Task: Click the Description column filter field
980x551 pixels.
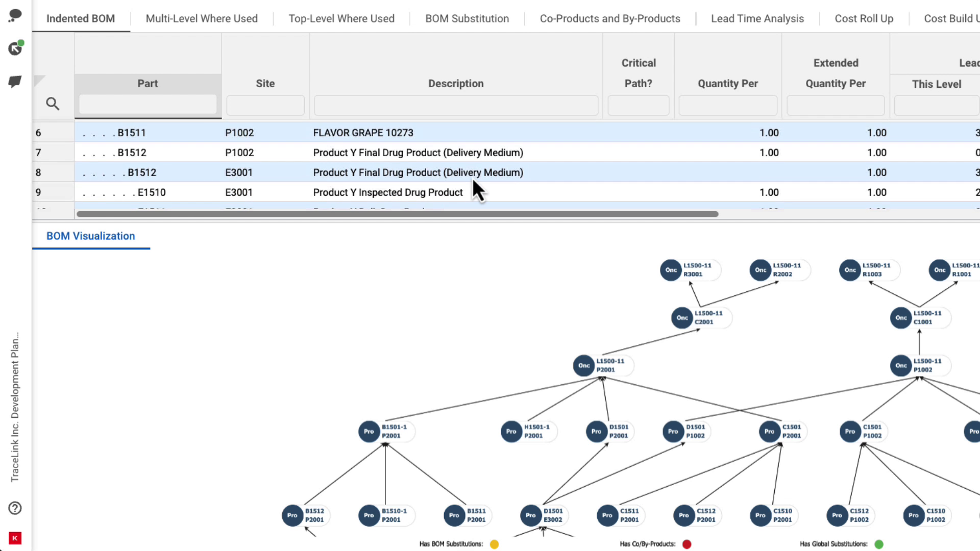Action: [456, 105]
